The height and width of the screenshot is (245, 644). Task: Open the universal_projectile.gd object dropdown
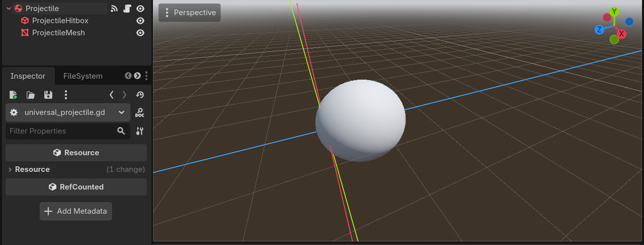pyautogui.click(x=68, y=112)
